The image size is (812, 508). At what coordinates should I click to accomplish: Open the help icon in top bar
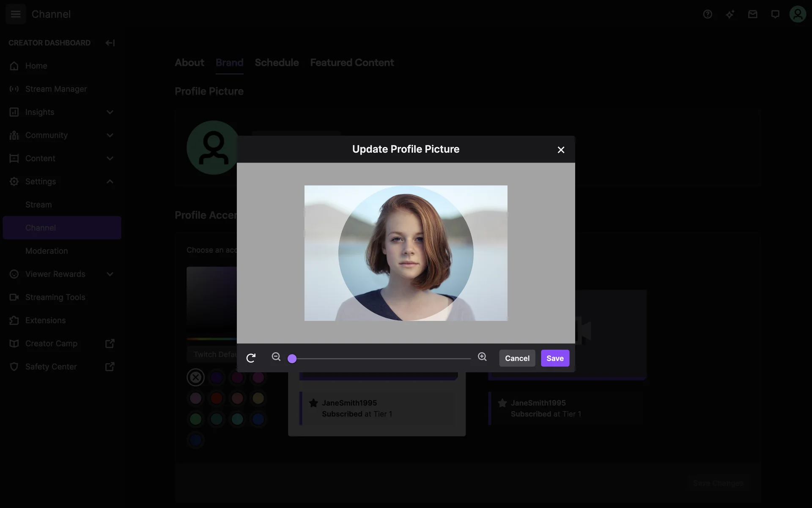tap(708, 14)
